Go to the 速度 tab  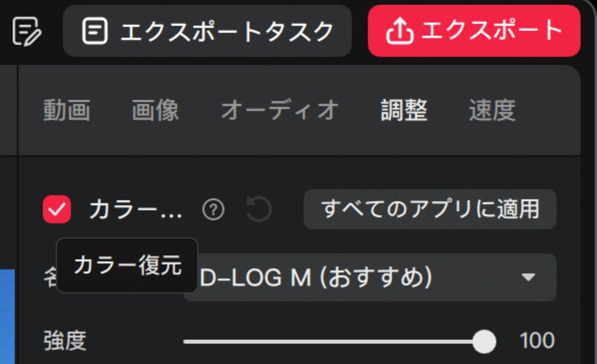[493, 110]
